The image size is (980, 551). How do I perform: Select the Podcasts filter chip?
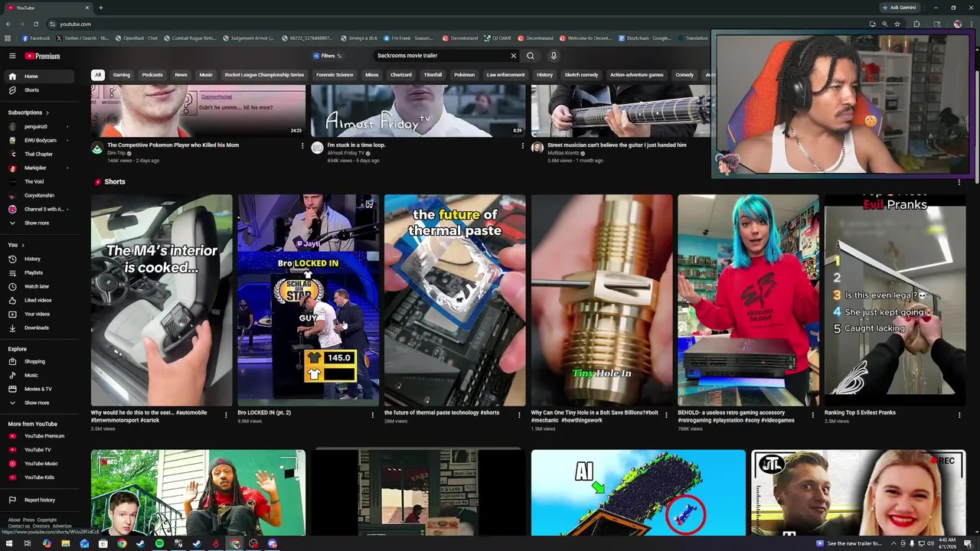152,75
